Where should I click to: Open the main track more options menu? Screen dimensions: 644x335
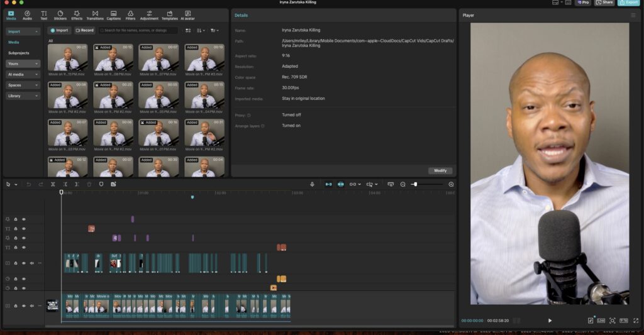40,306
